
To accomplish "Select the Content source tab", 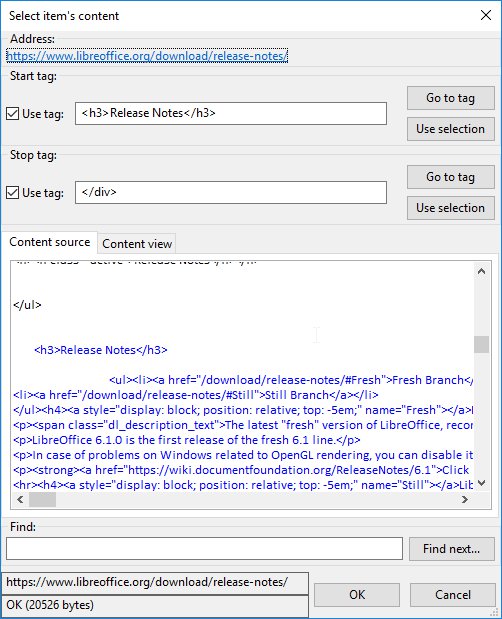I will (50, 242).
